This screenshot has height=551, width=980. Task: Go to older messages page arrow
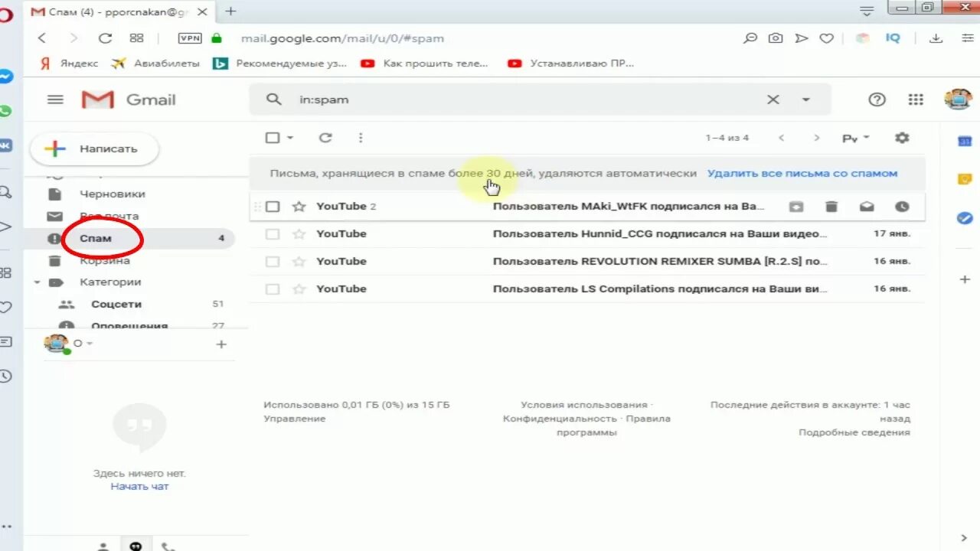816,138
